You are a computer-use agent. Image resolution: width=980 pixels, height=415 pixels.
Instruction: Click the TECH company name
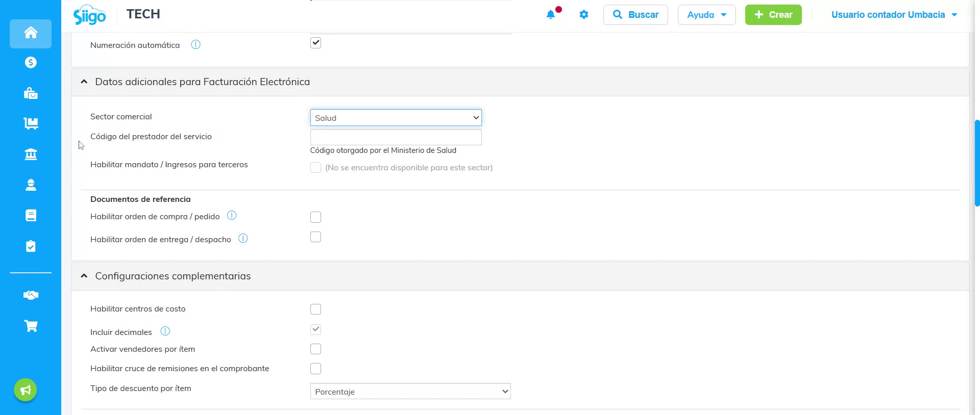click(x=143, y=14)
